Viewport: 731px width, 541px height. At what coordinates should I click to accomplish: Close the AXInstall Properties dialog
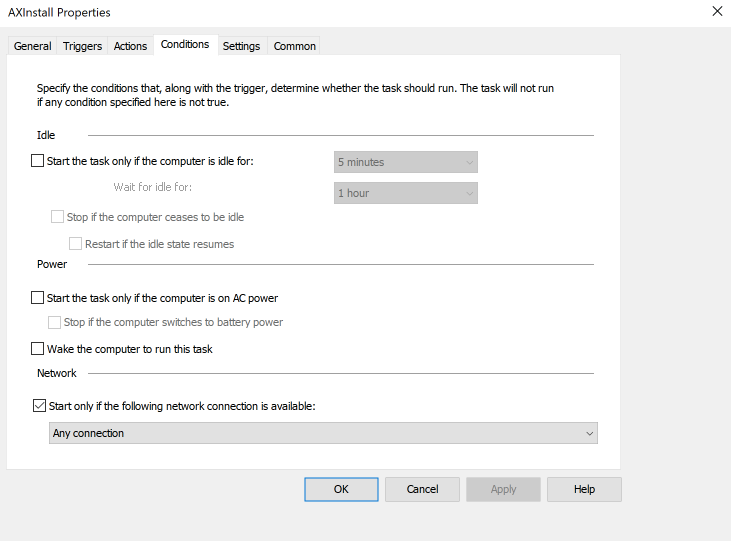717,11
